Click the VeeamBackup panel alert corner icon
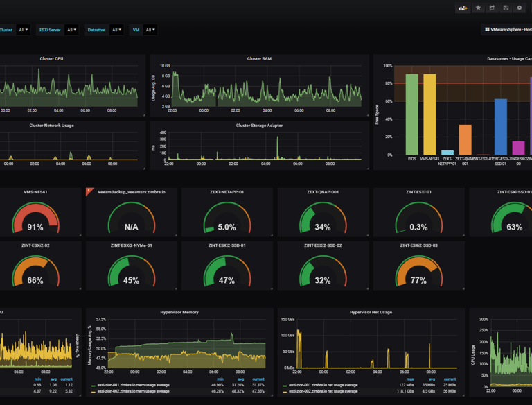This screenshot has width=532, height=405. click(89, 191)
